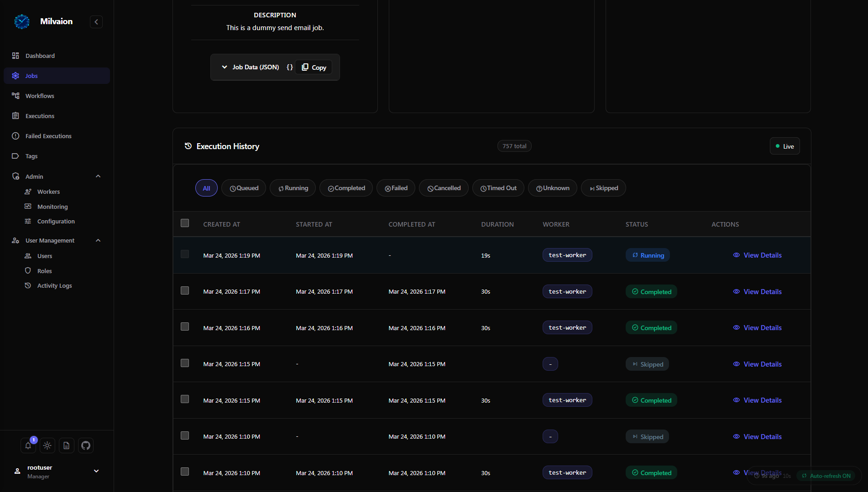Open the GitHub repository icon
This screenshot has width=868, height=492.
tap(86, 445)
